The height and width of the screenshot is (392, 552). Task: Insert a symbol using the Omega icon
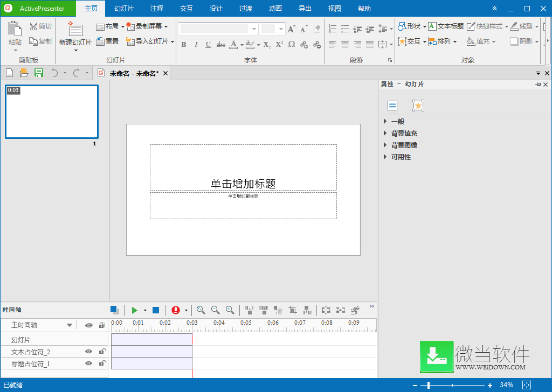tap(292, 45)
